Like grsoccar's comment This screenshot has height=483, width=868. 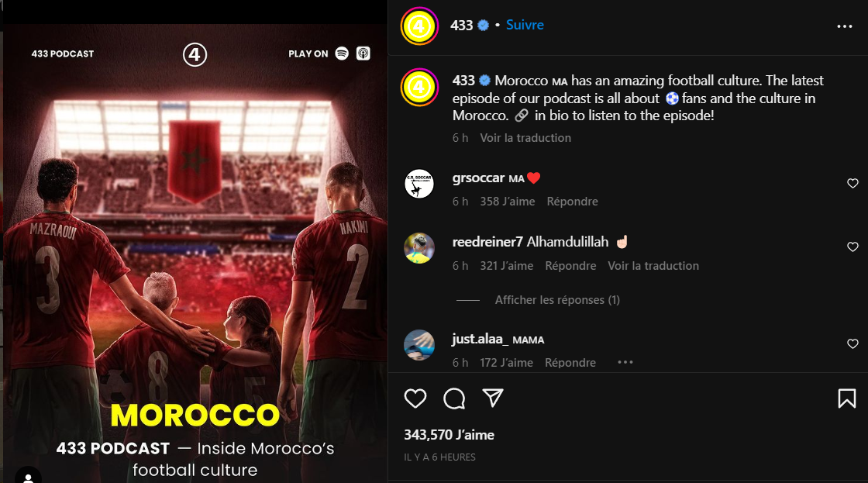coord(852,183)
